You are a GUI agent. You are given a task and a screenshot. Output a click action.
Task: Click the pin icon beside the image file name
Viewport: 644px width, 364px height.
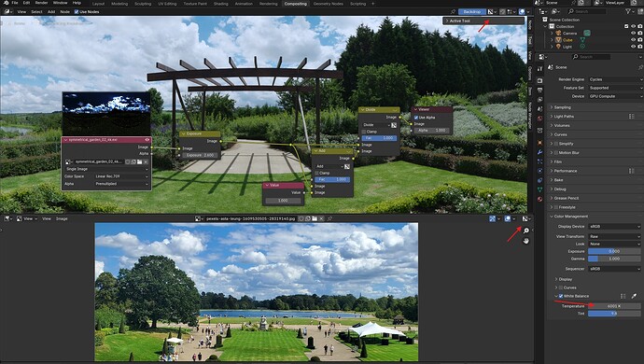(329, 218)
